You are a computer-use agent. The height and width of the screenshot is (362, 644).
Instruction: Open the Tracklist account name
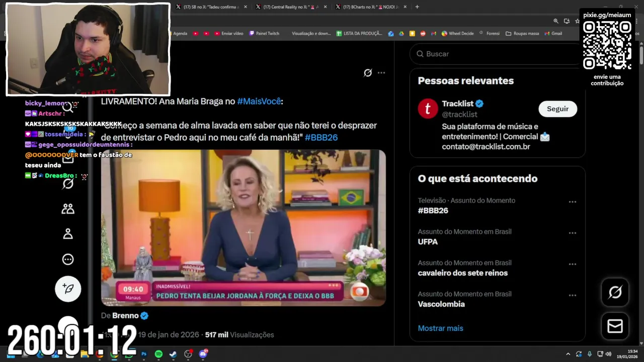[x=457, y=104]
